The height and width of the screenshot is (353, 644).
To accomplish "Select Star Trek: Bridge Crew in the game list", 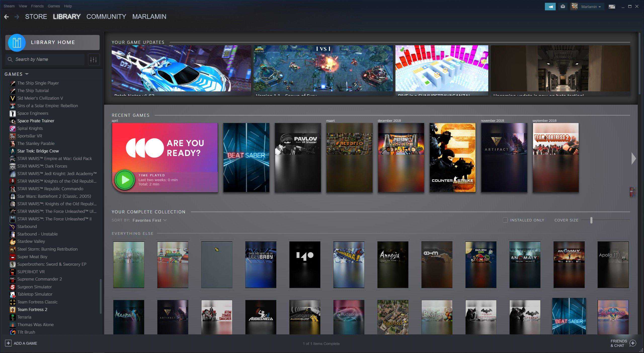I will (x=38, y=151).
